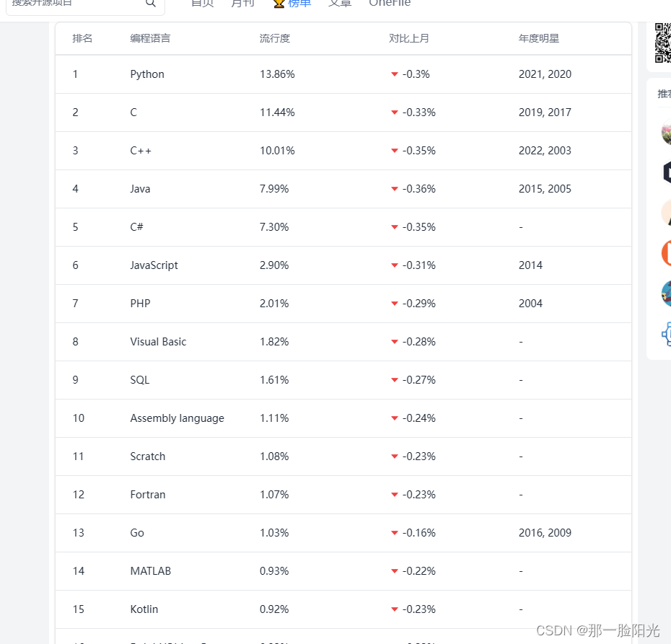Switch to the 月刊 tab
Screen dimensions: 671x644
click(242, 4)
